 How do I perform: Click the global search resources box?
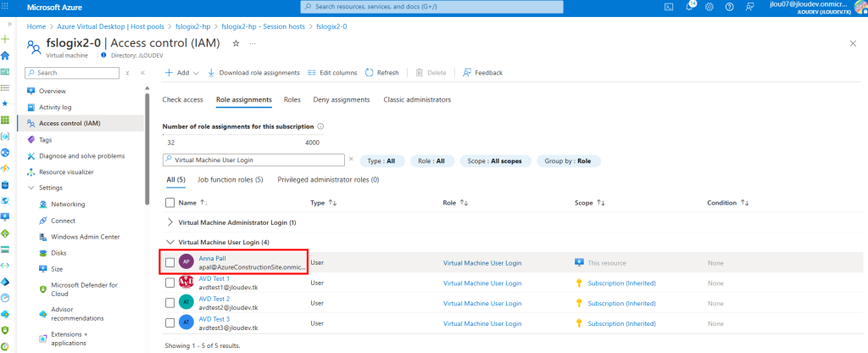pyautogui.click(x=434, y=7)
